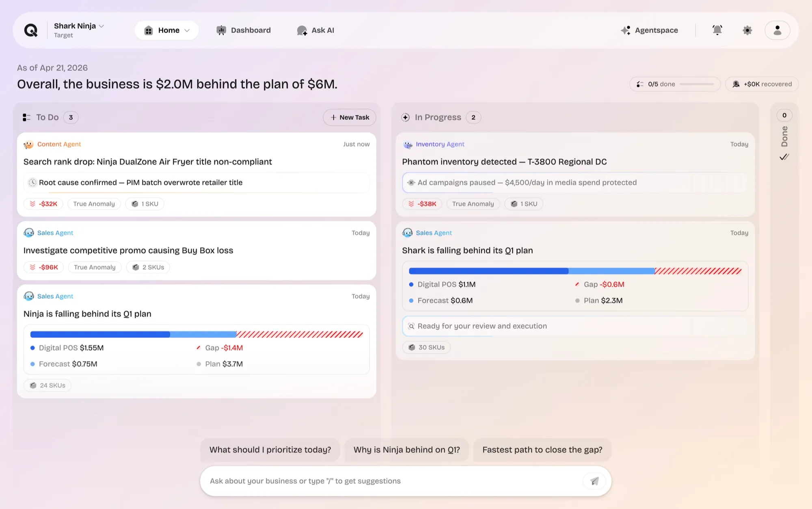Click True Anomaly tag on Air Fryer card
The height and width of the screenshot is (509, 812).
point(94,204)
